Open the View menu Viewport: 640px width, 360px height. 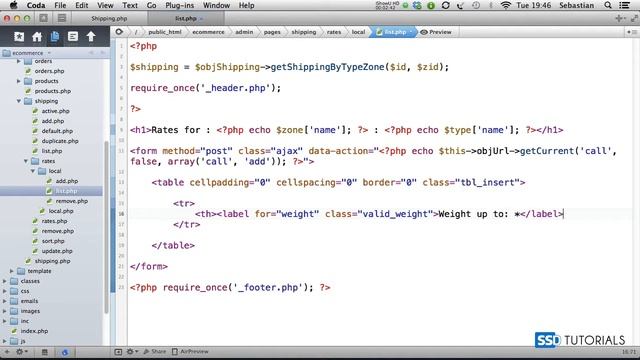coord(105,5)
